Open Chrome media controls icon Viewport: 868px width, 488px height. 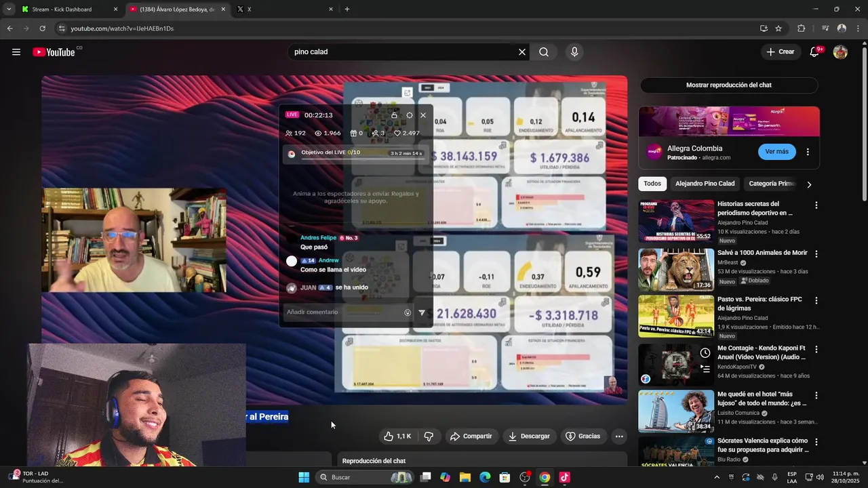825,28
